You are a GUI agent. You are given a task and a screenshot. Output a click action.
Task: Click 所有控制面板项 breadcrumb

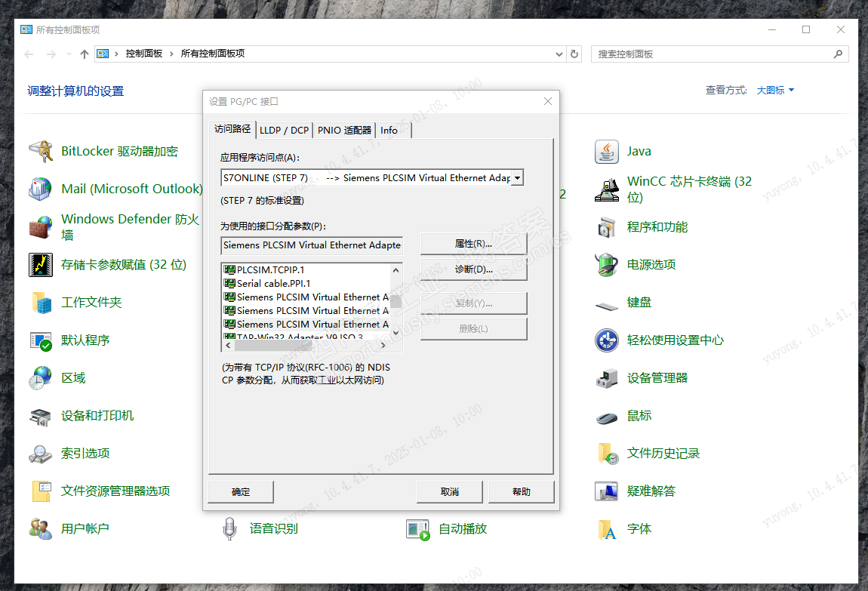click(213, 54)
